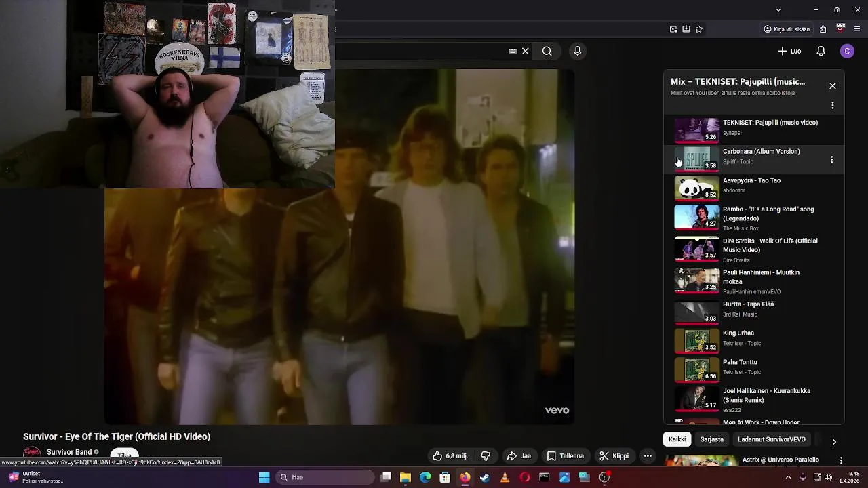Screen dimensions: 868x488
Task: Open options for Astrix @ Universo Paralello
Action: [x=841, y=460]
